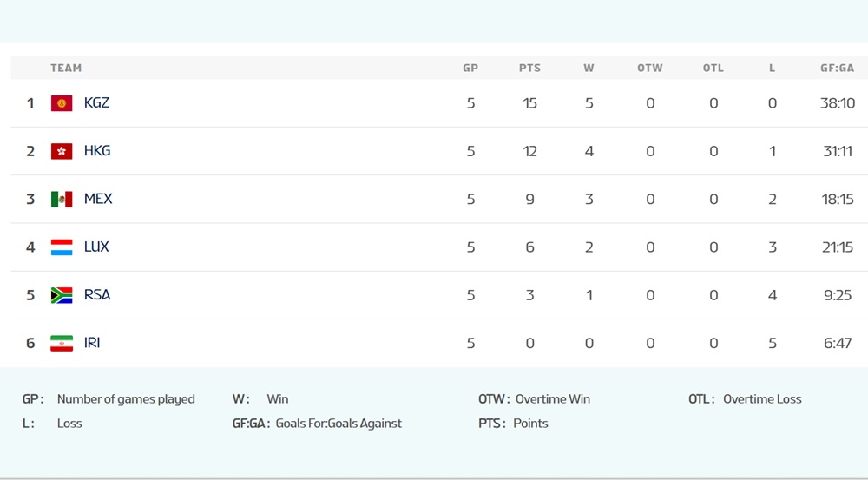Click the Mexico flag icon

tap(61, 199)
